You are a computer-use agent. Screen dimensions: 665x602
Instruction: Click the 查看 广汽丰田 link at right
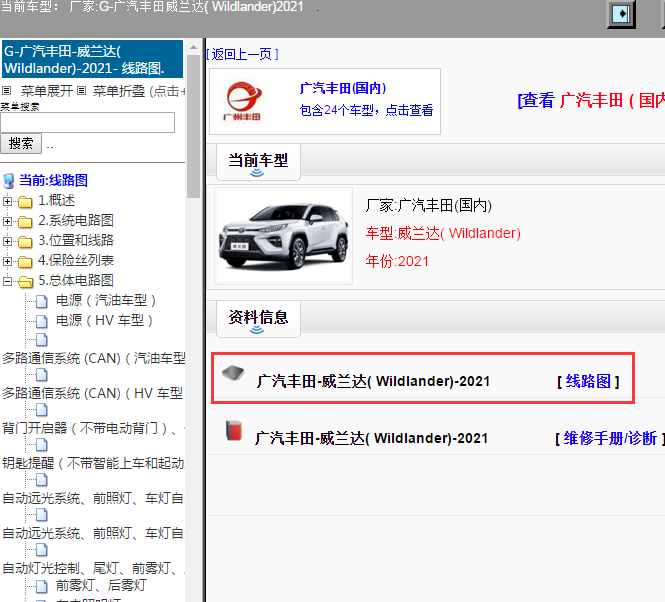(x=591, y=101)
